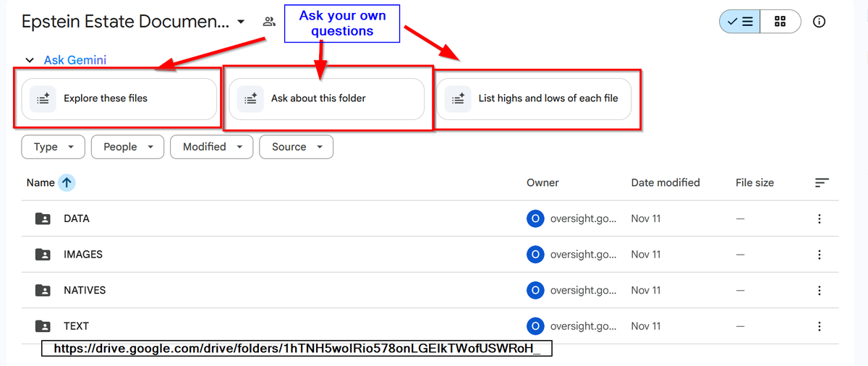Open the Source filter dropdown
The width and height of the screenshot is (868, 366).
[x=297, y=147]
